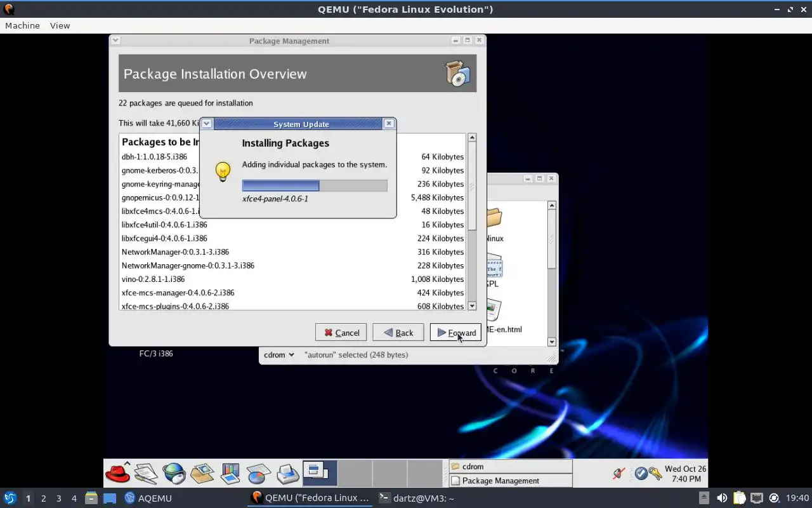This screenshot has height=508, width=812.
Task: Open the host network connection icon
Action: click(757, 498)
